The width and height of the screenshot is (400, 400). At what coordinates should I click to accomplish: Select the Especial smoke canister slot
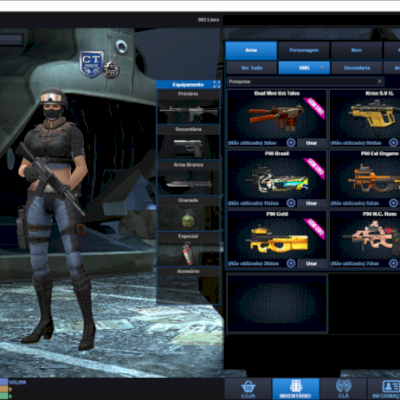[x=188, y=253]
